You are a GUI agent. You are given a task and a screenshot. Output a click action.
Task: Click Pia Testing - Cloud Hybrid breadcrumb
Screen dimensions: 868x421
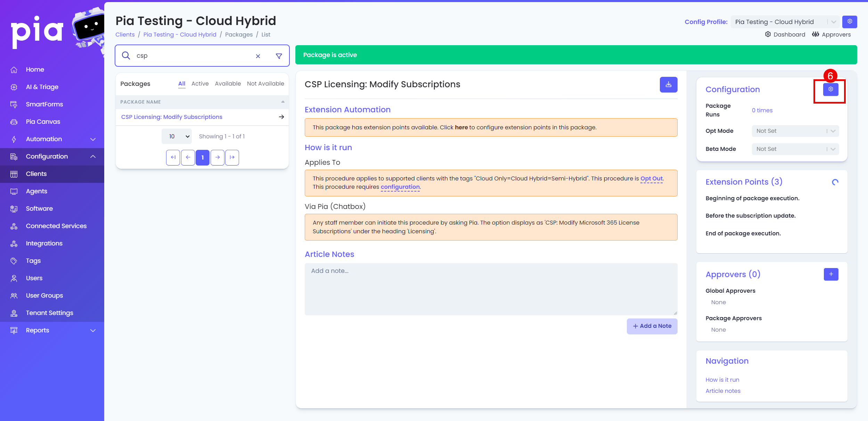(180, 34)
